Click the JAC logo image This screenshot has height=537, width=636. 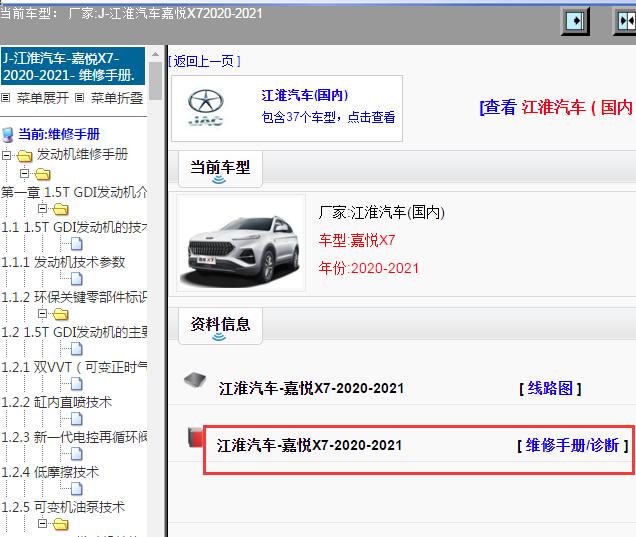click(206, 108)
